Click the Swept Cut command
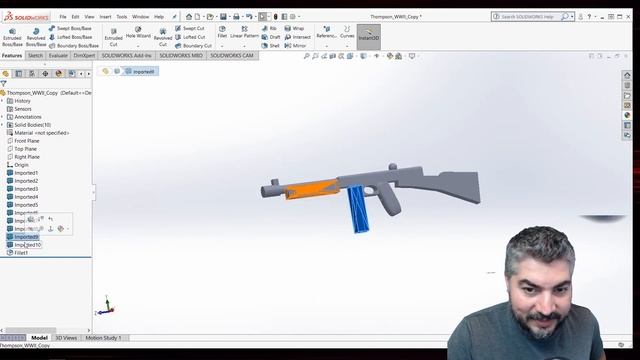The height and width of the screenshot is (360, 640). (x=190, y=28)
